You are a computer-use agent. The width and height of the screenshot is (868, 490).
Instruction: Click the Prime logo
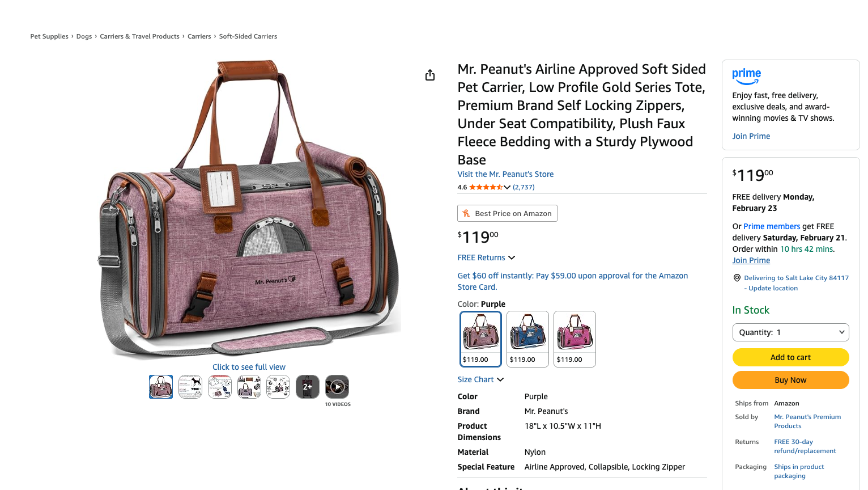click(746, 76)
